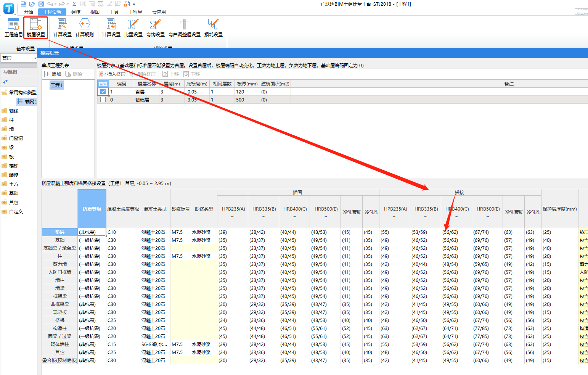Screen dimensions: 588x375
Task: Expand the 门窗洞 tree node
Action: pos(5,138)
